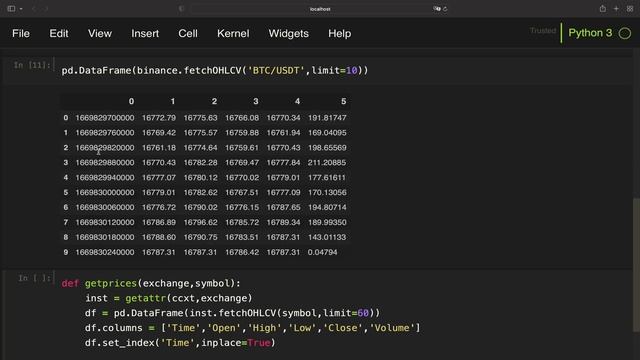Click the value 16796.62 in row 7
This screenshot has width=640, height=360.
(x=200, y=222)
